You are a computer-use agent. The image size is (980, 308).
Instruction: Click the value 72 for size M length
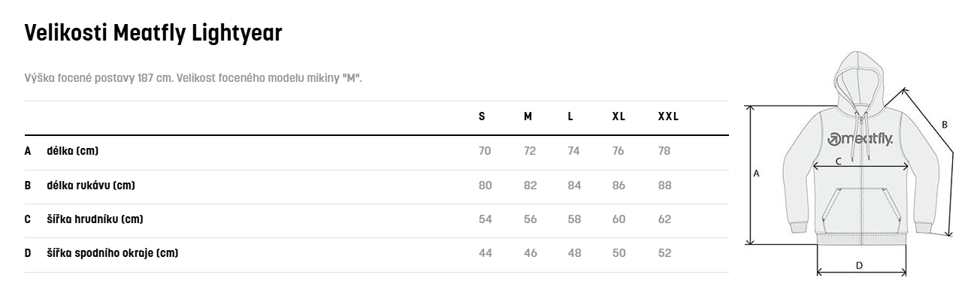(x=530, y=151)
